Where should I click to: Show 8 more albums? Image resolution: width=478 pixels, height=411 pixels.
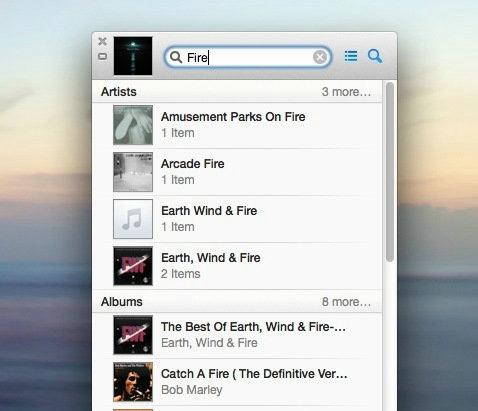(346, 302)
